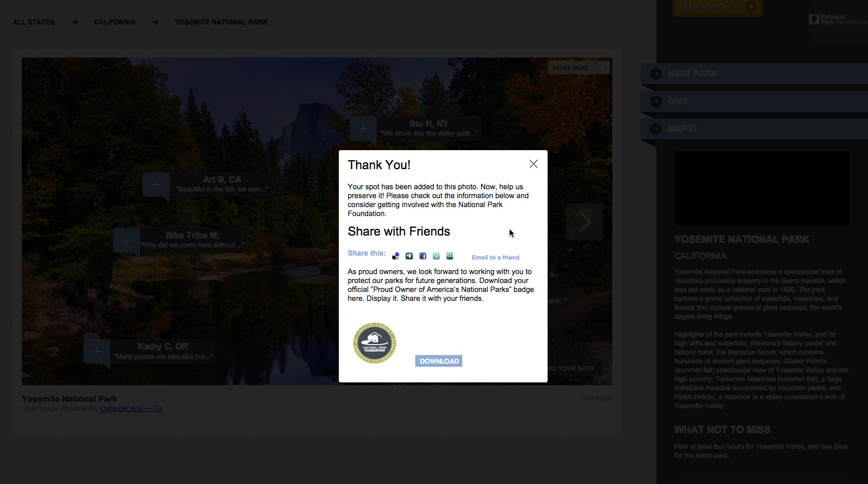Go to ALL STATES breadcrumb

point(34,22)
